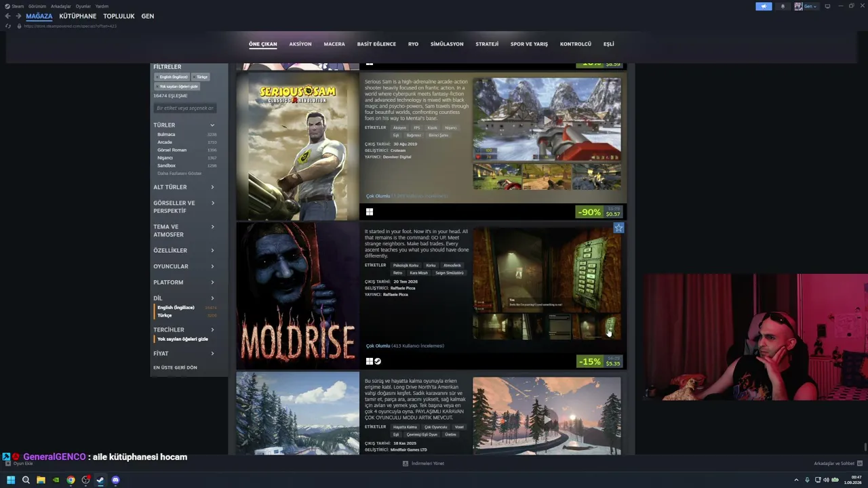Collapse the TÜRLER filter section
Image resolution: width=868 pixels, height=488 pixels.
(184, 125)
